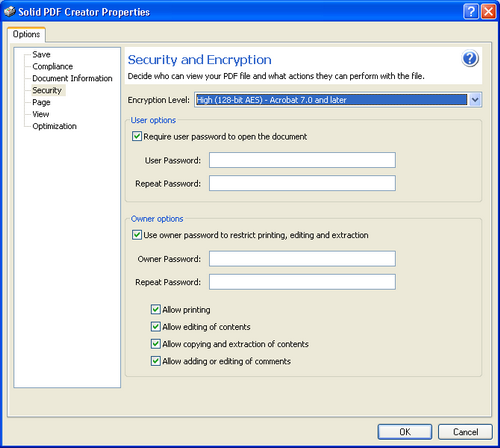Click the Encryption Level label
This screenshot has height=448, width=500.
[159, 100]
